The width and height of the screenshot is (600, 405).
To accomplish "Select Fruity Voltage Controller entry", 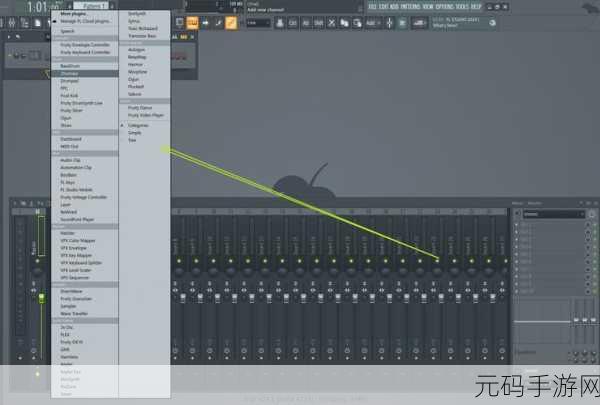I will coord(84,197).
